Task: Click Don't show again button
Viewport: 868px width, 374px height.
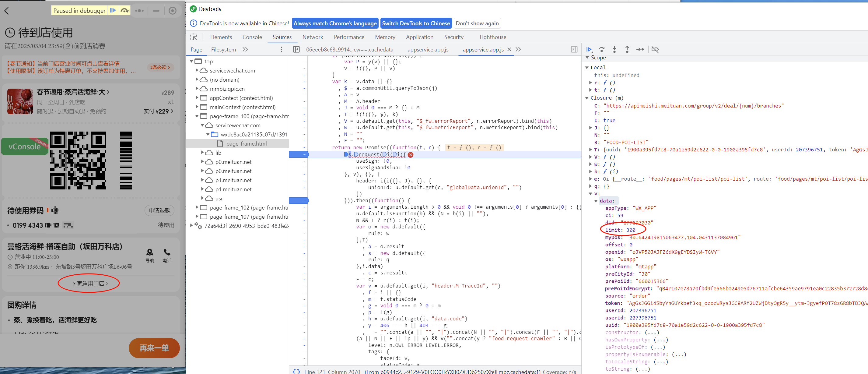Action: pyautogui.click(x=477, y=23)
